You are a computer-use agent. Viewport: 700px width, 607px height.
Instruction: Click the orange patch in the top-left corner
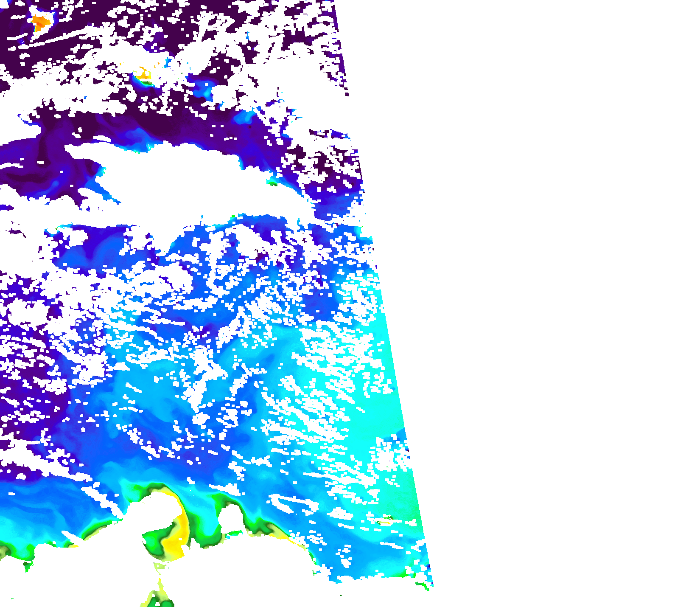click(40, 21)
